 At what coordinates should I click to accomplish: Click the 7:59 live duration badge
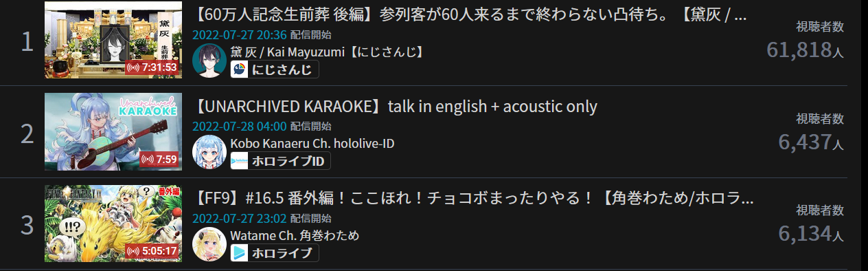coord(159,159)
